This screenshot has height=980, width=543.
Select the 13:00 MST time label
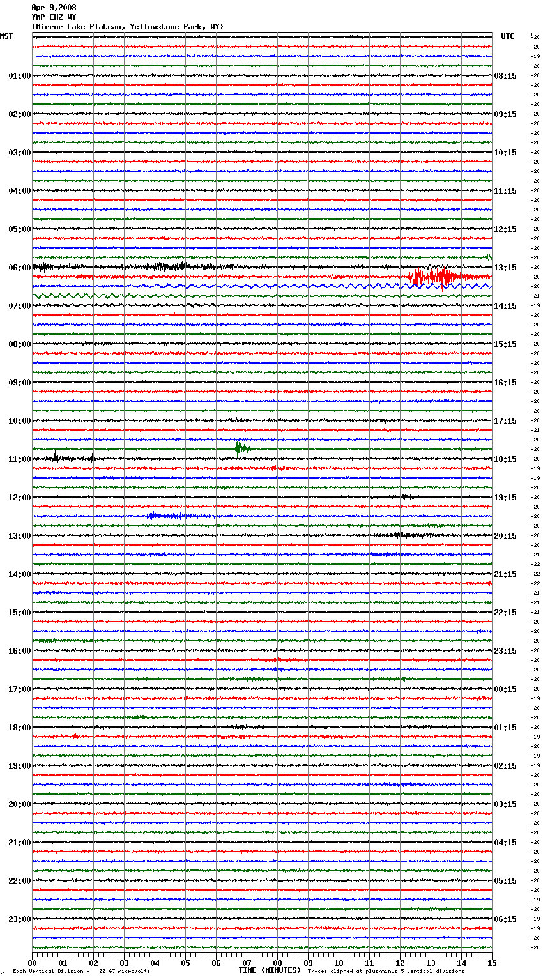tap(20, 536)
